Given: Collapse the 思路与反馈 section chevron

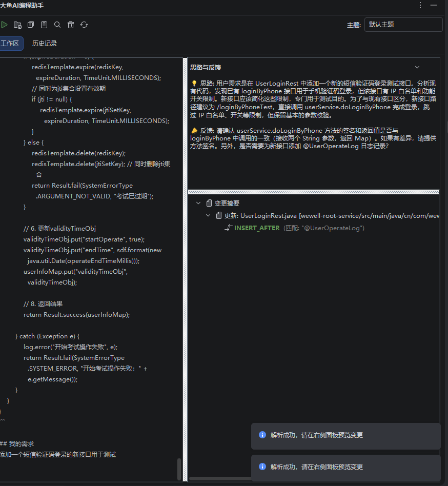Looking at the screenshot, I should click(x=417, y=67).
